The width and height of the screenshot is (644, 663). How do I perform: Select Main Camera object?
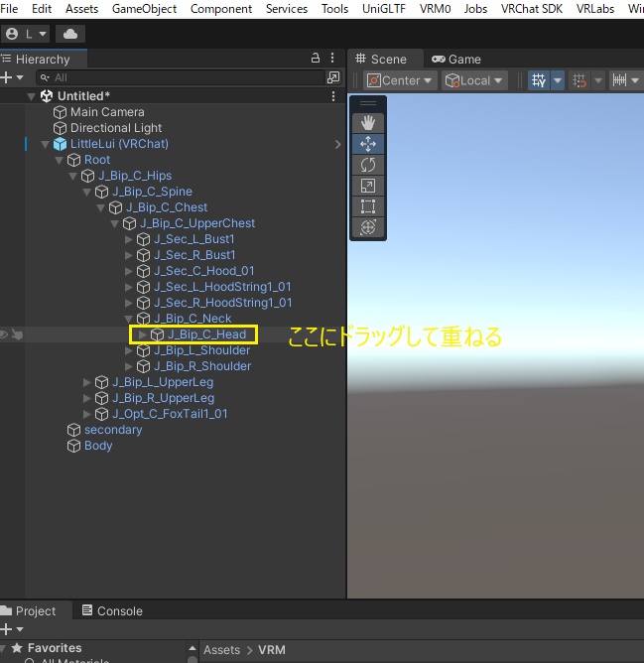107,112
